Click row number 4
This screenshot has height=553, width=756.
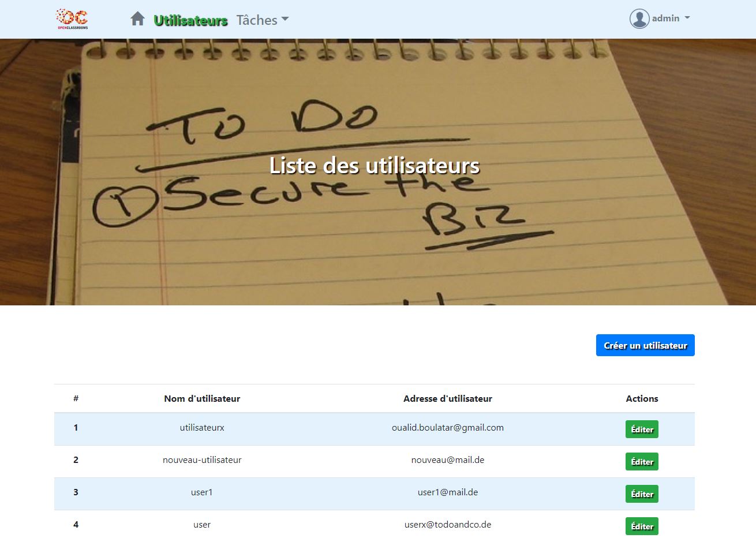[76, 525]
